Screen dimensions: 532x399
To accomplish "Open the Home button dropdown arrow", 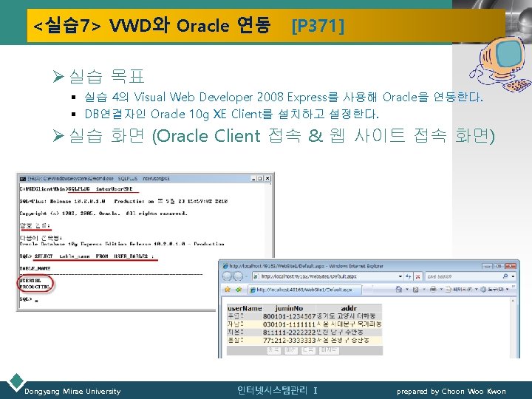I will point(407,290).
